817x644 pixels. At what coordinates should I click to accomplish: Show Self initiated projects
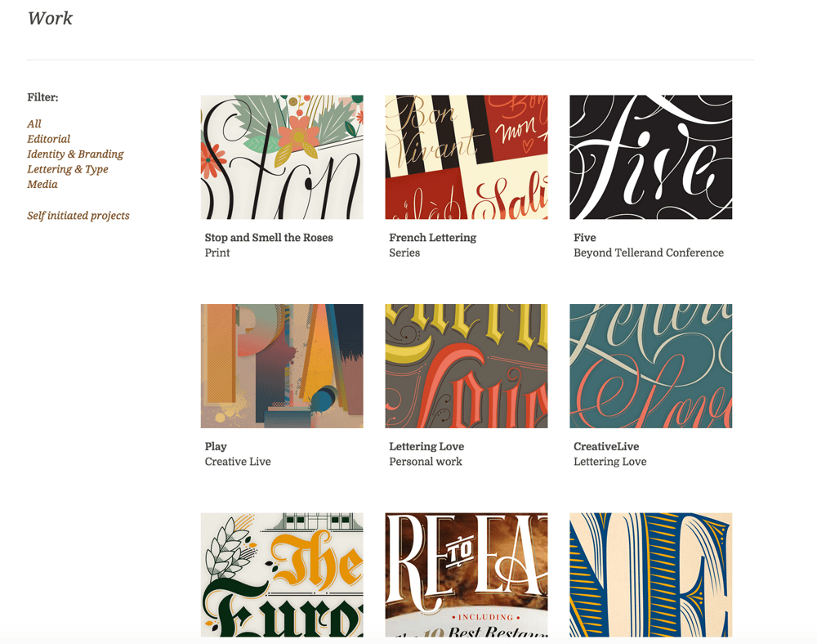click(x=78, y=216)
